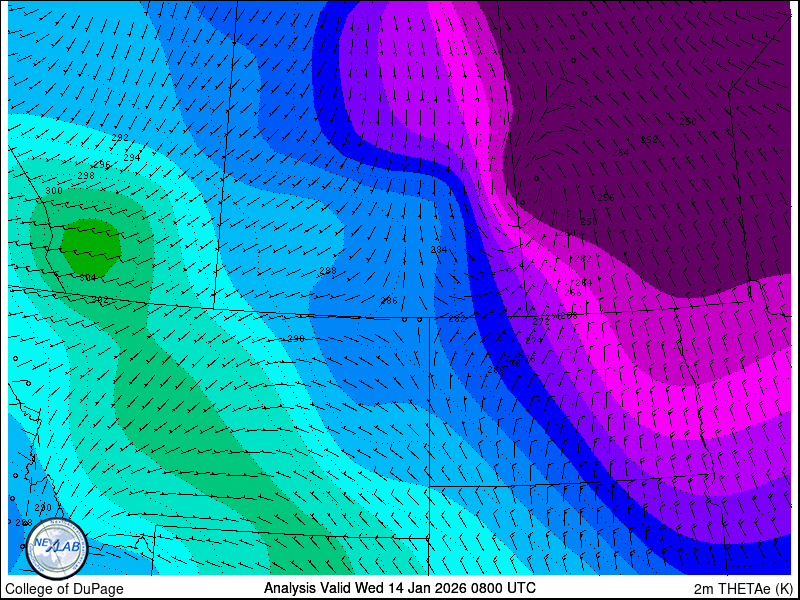Click the 298 contour label
800x600 pixels.
click(x=86, y=176)
